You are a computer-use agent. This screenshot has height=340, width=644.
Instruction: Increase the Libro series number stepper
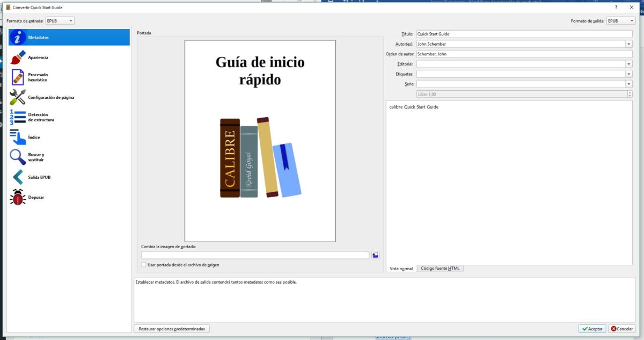(629, 92)
